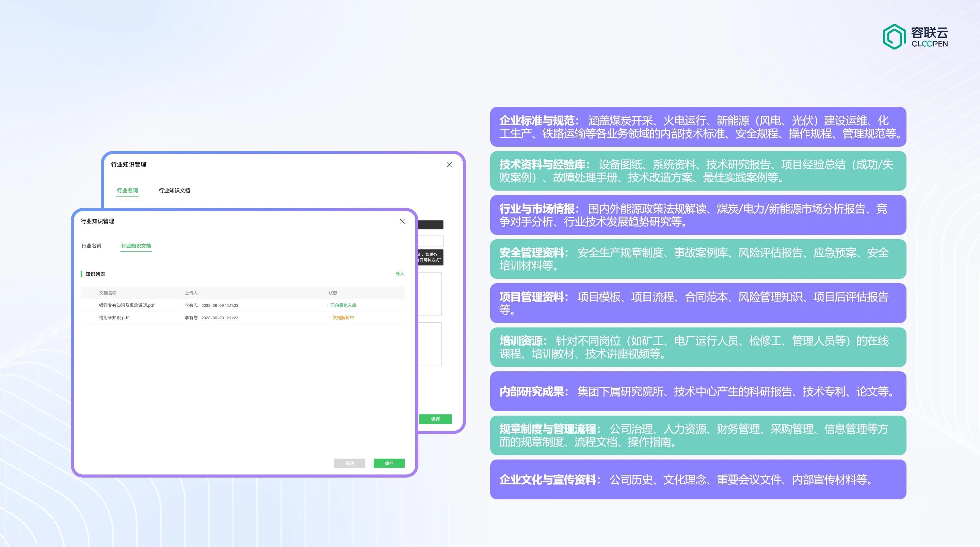The height and width of the screenshot is (547, 980).
Task: Click 状态 column header
Action: (x=333, y=292)
